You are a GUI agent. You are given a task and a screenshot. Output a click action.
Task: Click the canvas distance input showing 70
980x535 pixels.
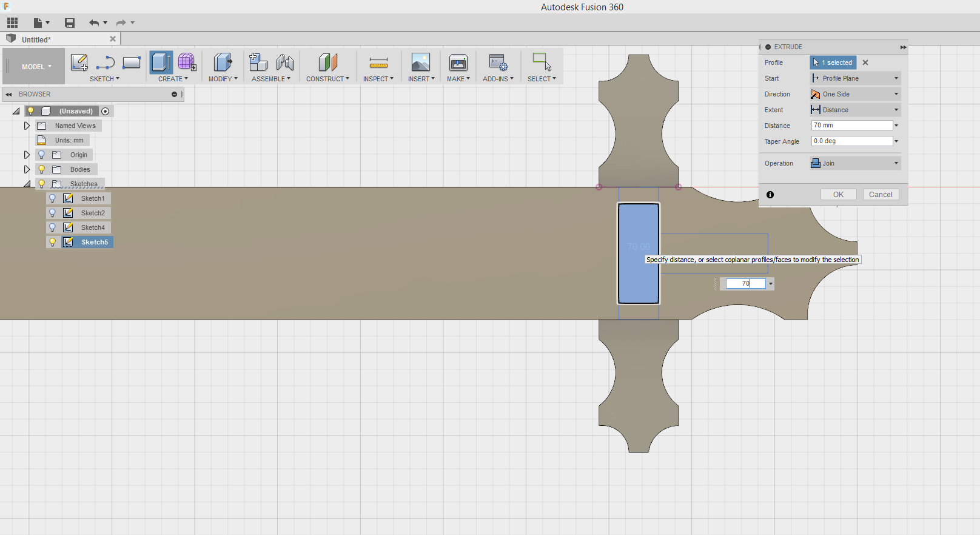[x=746, y=284]
